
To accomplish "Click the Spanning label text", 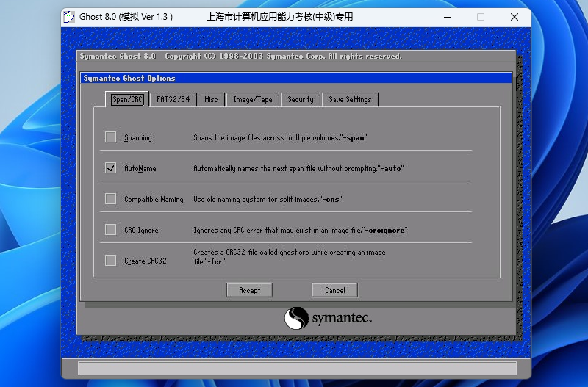I will (x=138, y=138).
